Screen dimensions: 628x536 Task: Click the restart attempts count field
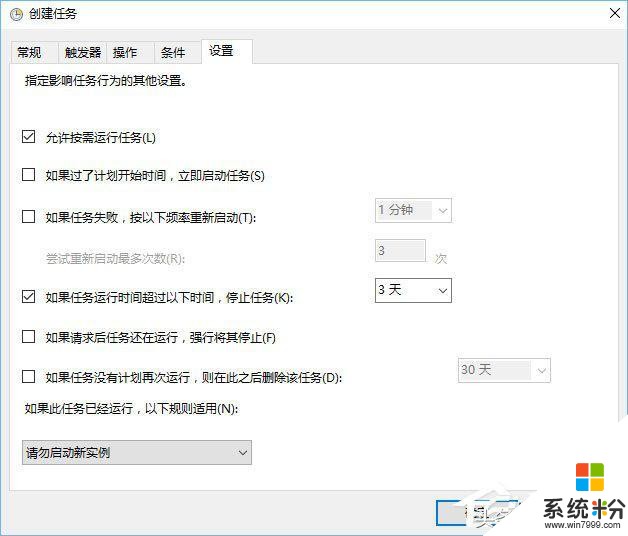tap(400, 251)
